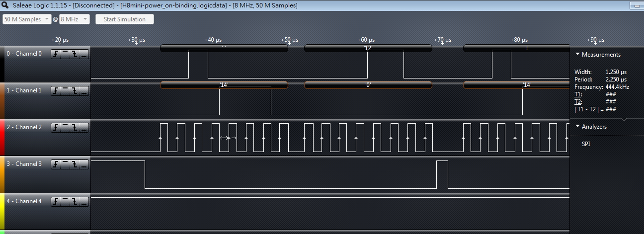Set high level trigger on Channel 1
The height and width of the screenshot is (234, 644).
pyautogui.click(x=65, y=90)
